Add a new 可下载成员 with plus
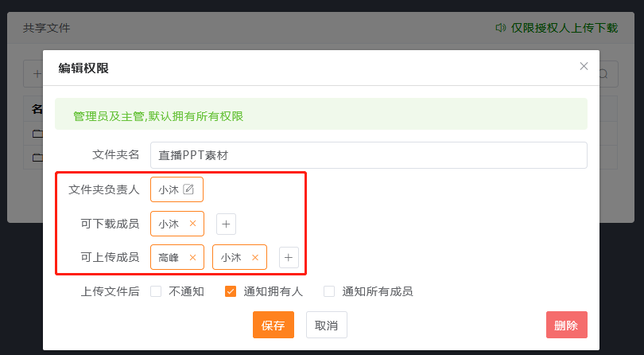 227,224
